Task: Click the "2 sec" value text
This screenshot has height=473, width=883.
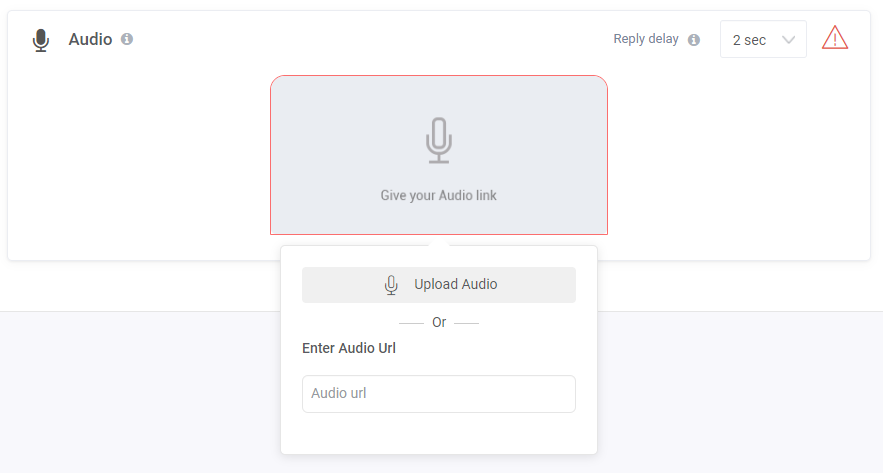Action: (x=749, y=40)
